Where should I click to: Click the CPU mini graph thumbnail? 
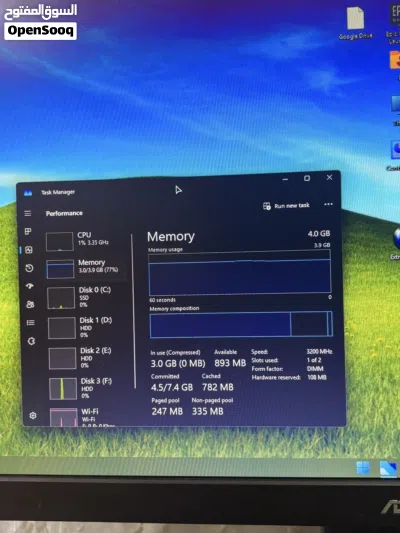pyautogui.click(x=59, y=241)
